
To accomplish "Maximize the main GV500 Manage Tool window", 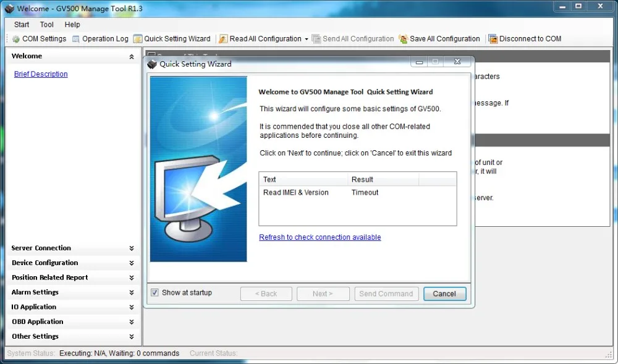I will pos(578,6).
